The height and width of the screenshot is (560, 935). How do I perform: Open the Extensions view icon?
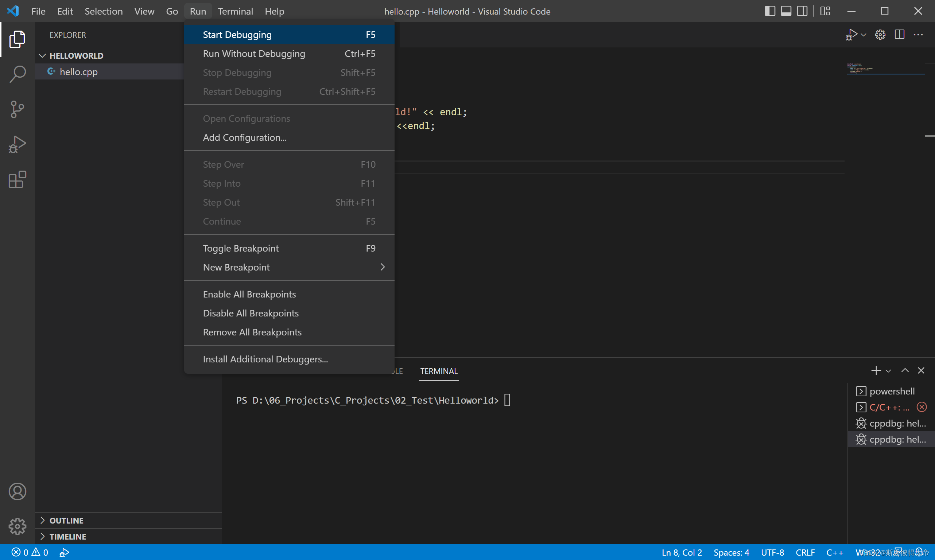pos(18,180)
